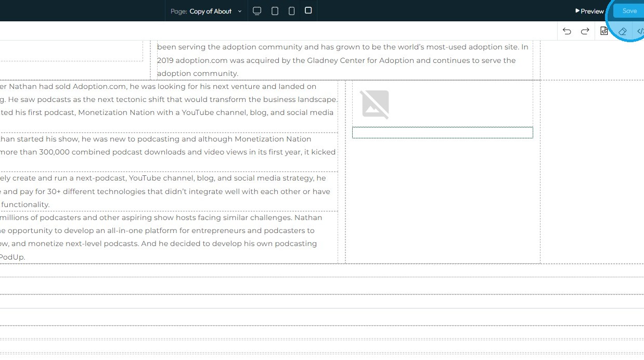Image resolution: width=644 pixels, height=360 pixels.
Task: Open the page code file icon
Action: point(604,31)
